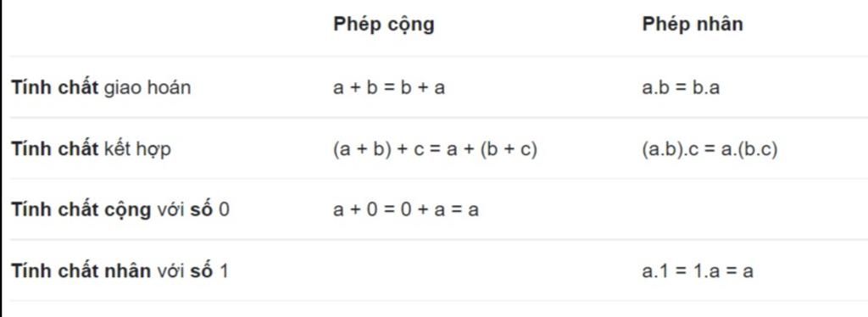Click the bold word 'cộng' in third row
868x317 pixels.
[x=127, y=211]
